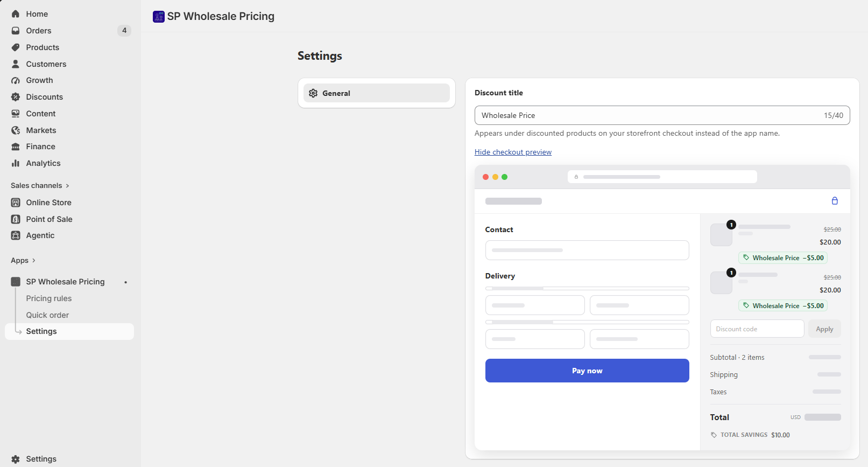Select the General settings tab
This screenshot has width=868, height=467.
pyautogui.click(x=377, y=93)
